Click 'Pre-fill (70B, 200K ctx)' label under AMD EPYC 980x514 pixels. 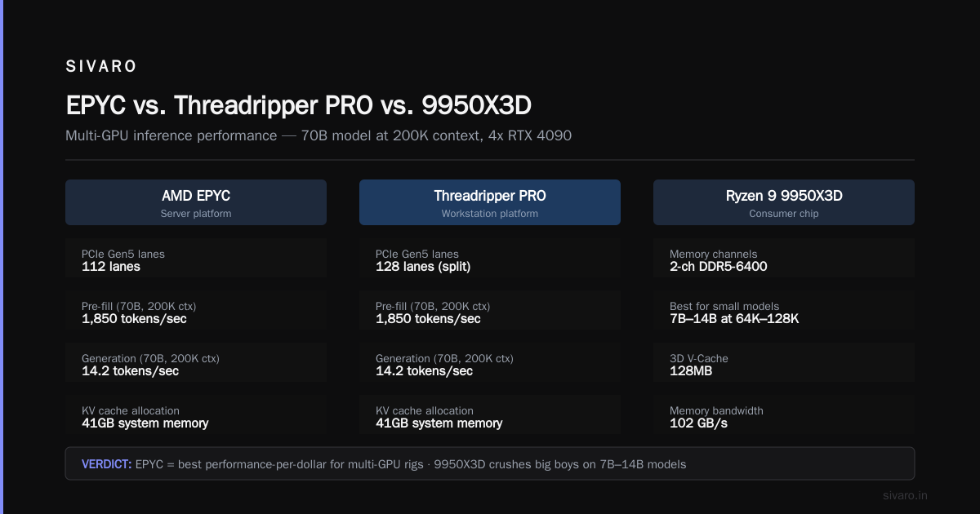point(139,306)
